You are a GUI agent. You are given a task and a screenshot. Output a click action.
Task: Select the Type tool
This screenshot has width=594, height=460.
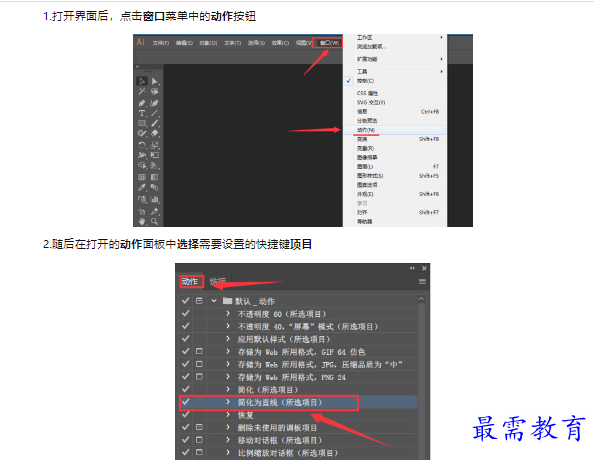point(142,113)
